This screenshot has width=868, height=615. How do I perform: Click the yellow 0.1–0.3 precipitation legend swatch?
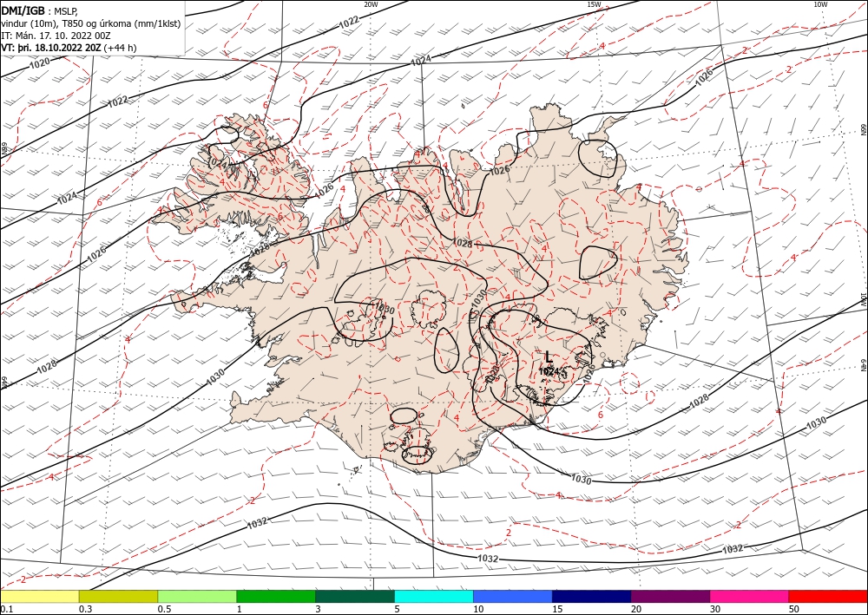tap(40, 596)
